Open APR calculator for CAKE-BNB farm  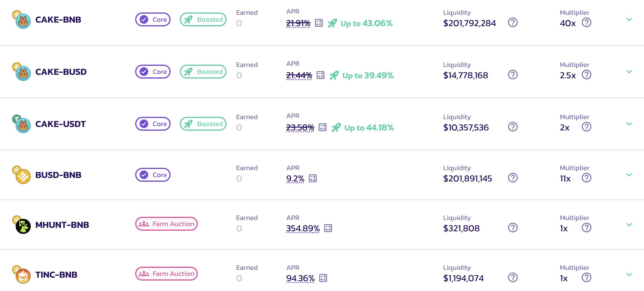pyautogui.click(x=319, y=23)
